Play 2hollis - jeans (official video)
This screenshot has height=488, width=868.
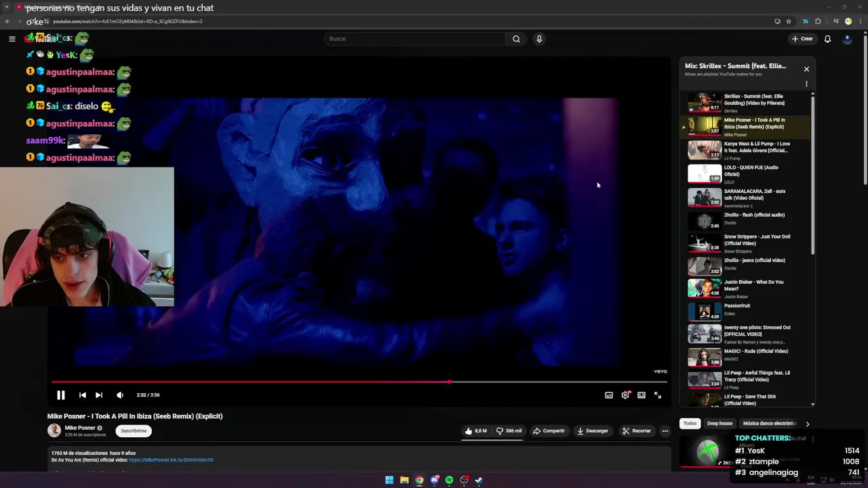(746, 266)
